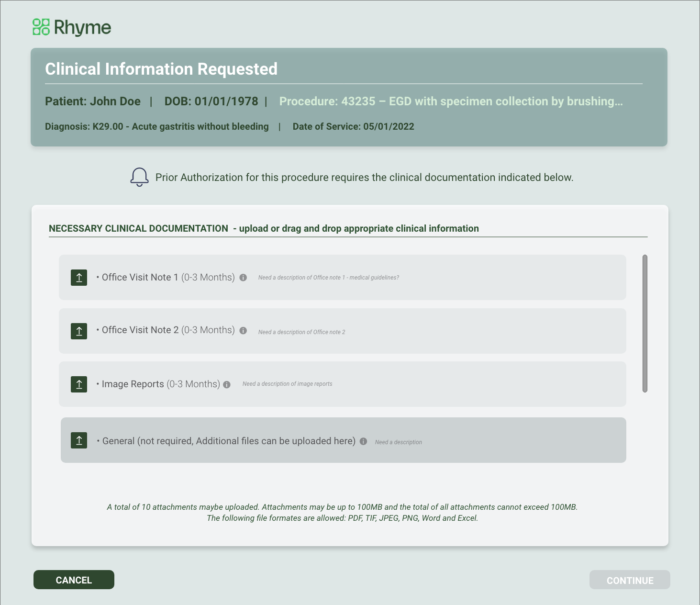Screen dimensions: 700x605
Task: Click the Continue button
Action: coord(630,580)
